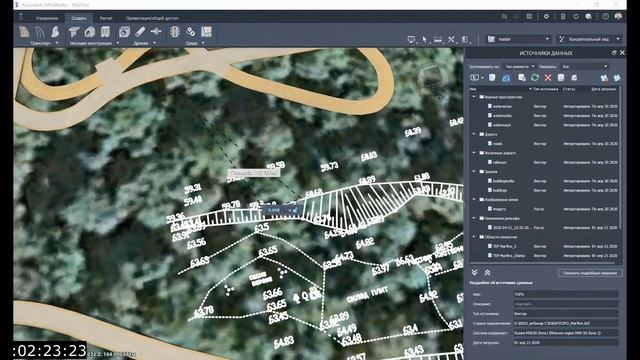Image resolution: width=640 pixels, height=360 pixels.
Task: Expand the Несущие конструкции dropdown arrow
Action: click(x=118, y=43)
